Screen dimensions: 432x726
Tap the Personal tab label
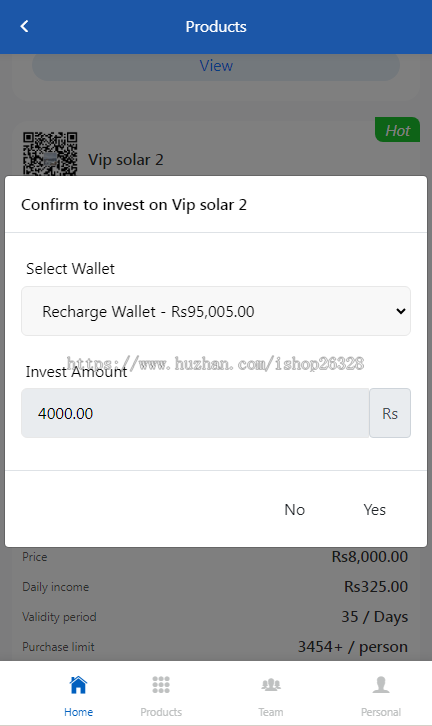[x=381, y=712]
